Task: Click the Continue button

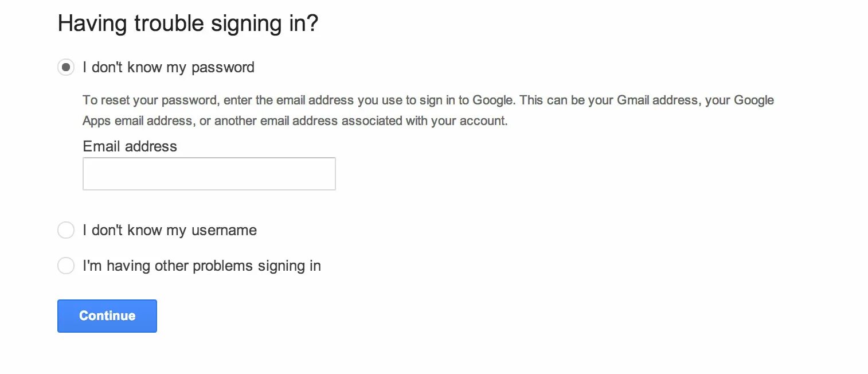Action: pyautogui.click(x=107, y=316)
